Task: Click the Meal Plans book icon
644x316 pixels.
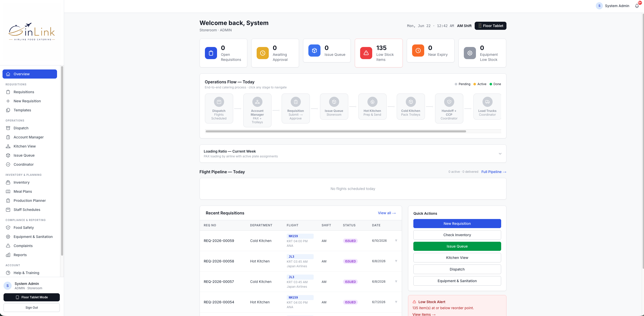Action: pyautogui.click(x=8, y=191)
